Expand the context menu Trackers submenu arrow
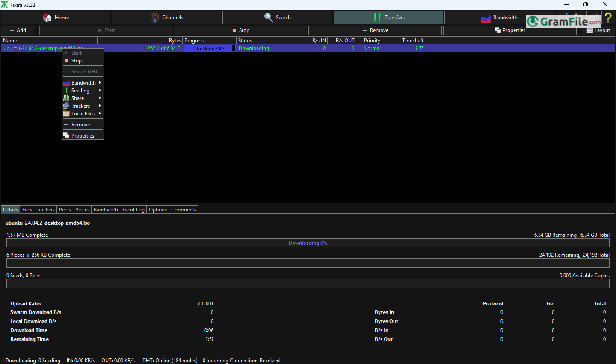 click(100, 106)
